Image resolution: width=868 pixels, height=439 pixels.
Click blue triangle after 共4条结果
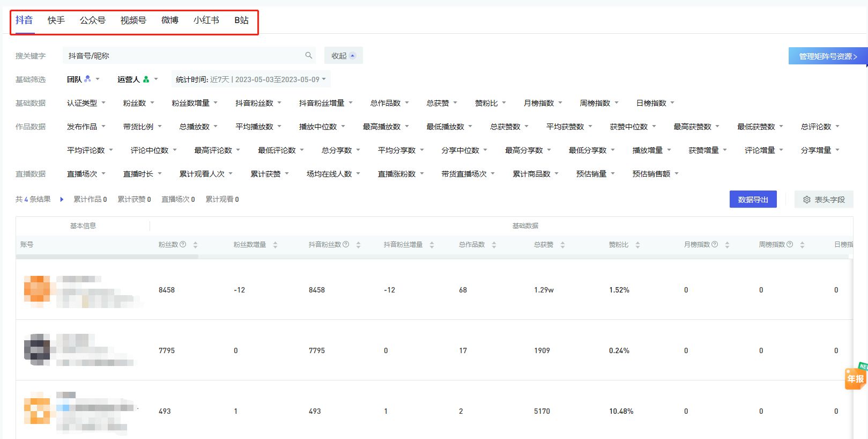(x=62, y=199)
